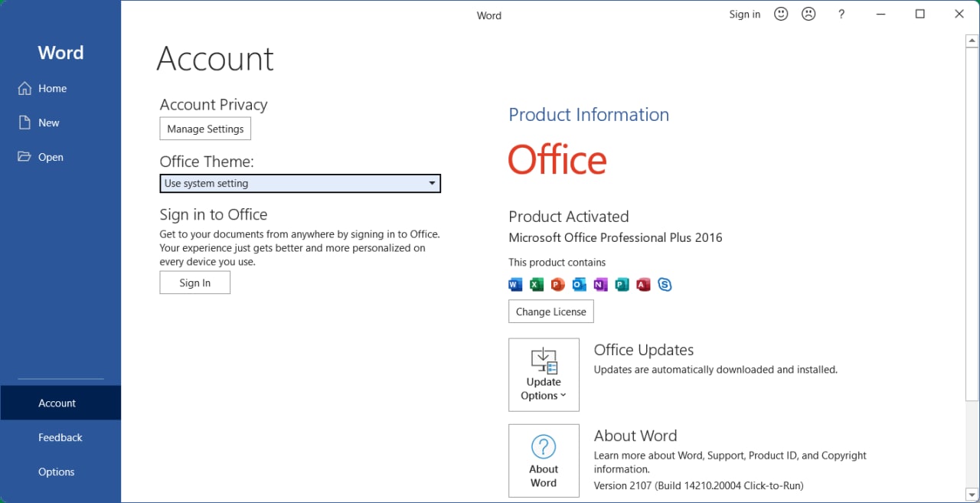Select New in the Word sidebar

60,122
